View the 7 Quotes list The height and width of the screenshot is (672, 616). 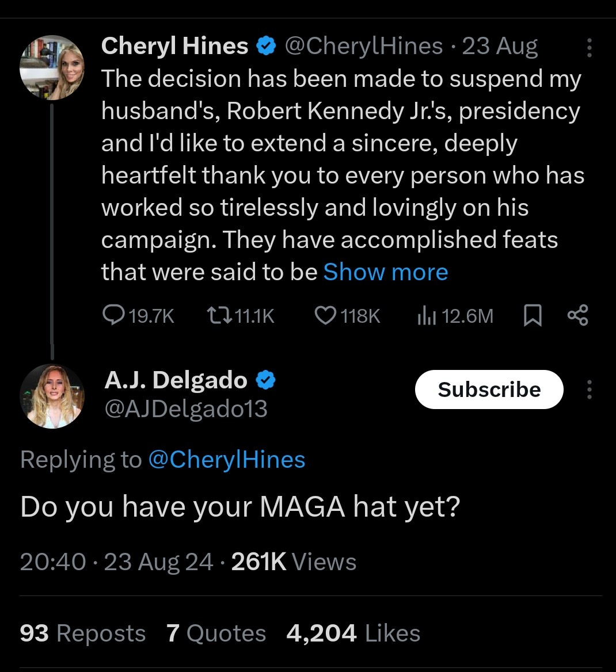tap(216, 633)
